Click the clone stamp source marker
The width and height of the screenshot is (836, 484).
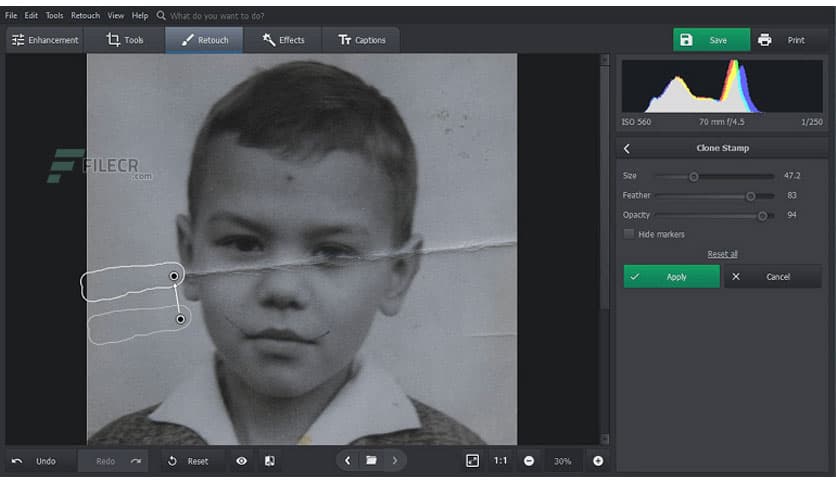pyautogui.click(x=181, y=319)
